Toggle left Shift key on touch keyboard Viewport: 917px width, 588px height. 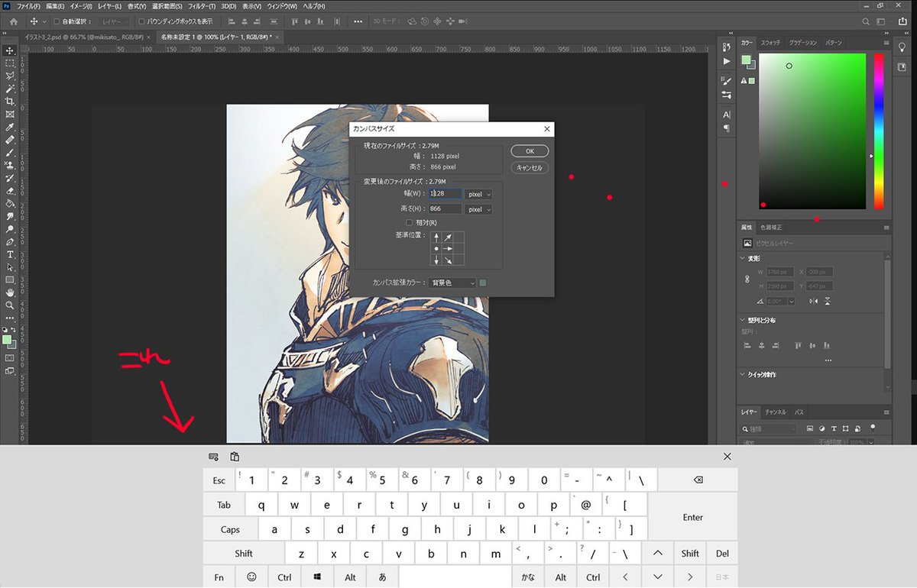pyautogui.click(x=244, y=554)
